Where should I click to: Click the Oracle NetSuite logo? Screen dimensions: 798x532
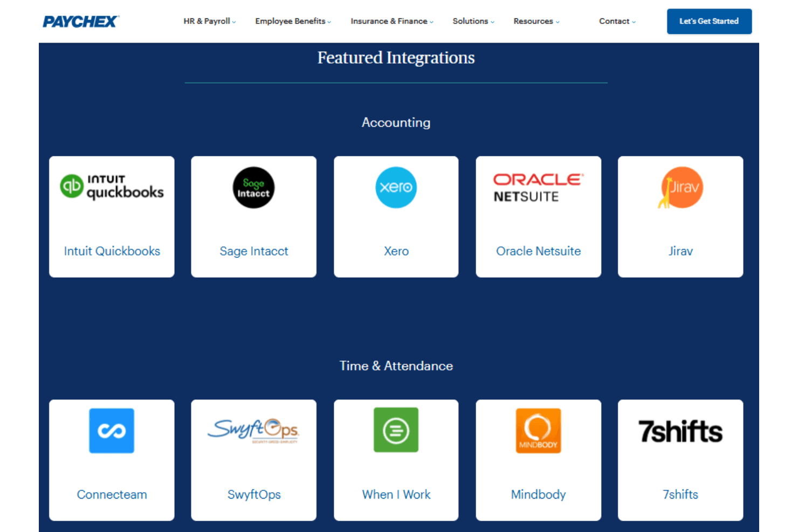(538, 188)
